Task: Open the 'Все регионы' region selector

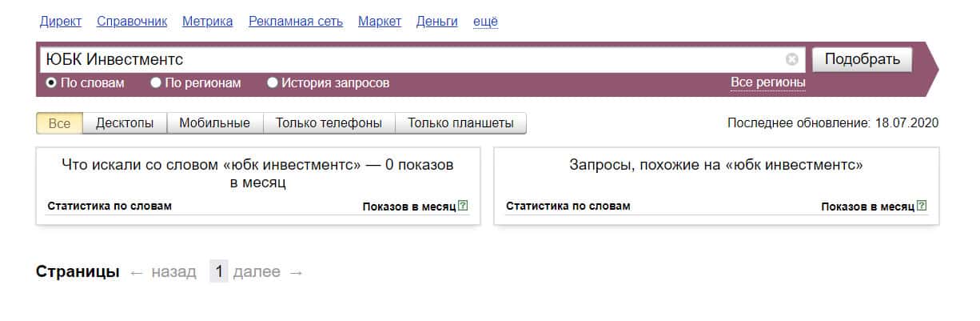Action: click(x=768, y=82)
